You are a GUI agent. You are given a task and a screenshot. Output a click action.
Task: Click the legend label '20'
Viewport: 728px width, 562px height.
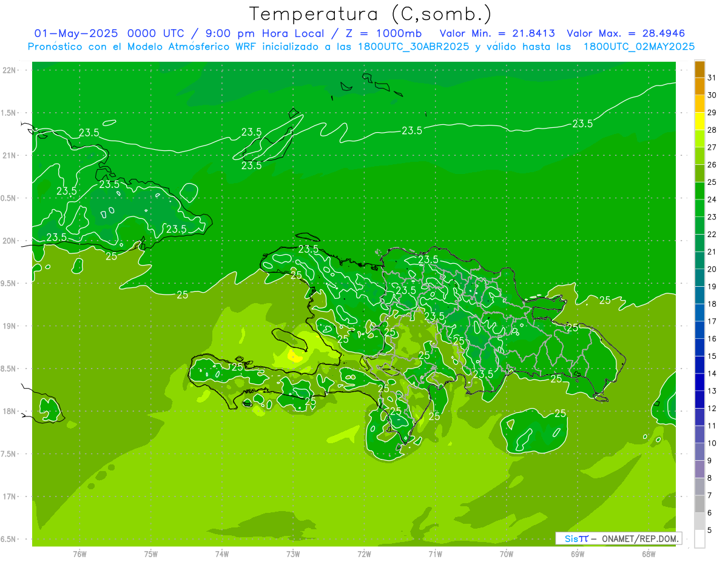(x=712, y=269)
